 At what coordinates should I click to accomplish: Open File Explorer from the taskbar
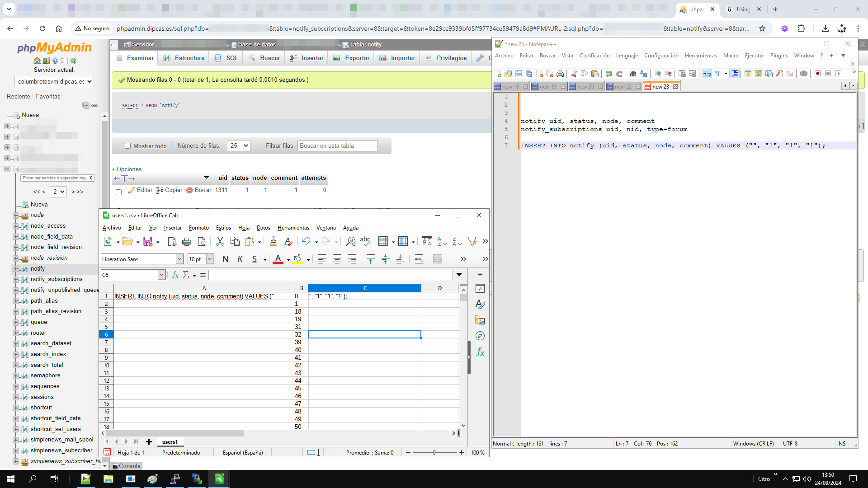point(108,479)
